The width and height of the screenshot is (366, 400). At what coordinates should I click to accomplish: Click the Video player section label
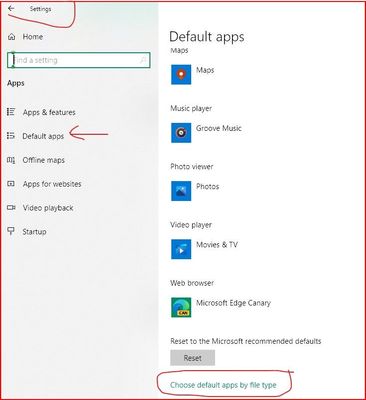pyautogui.click(x=191, y=225)
